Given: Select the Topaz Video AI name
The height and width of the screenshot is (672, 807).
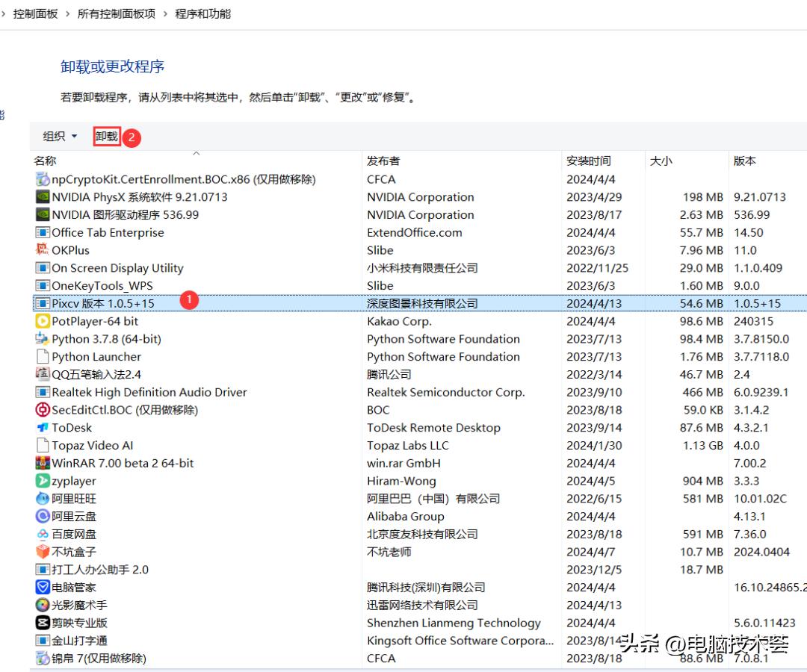Looking at the screenshot, I should (x=92, y=445).
